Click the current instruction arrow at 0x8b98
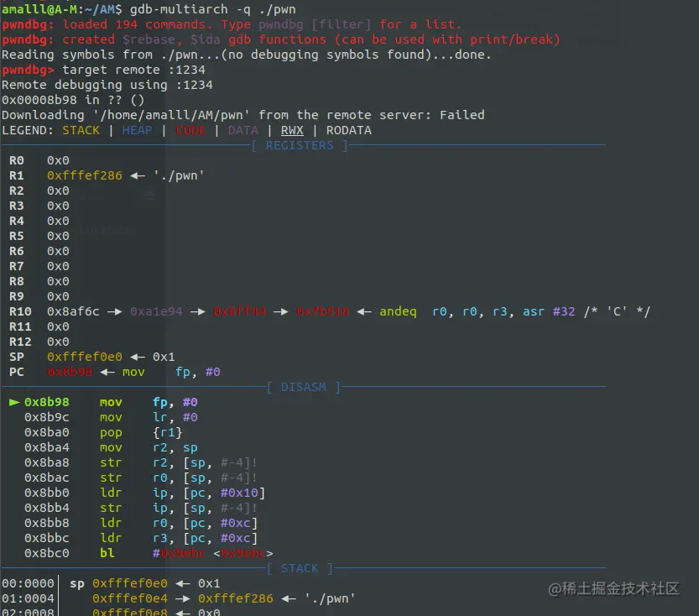The width and height of the screenshot is (699, 616). coord(14,402)
